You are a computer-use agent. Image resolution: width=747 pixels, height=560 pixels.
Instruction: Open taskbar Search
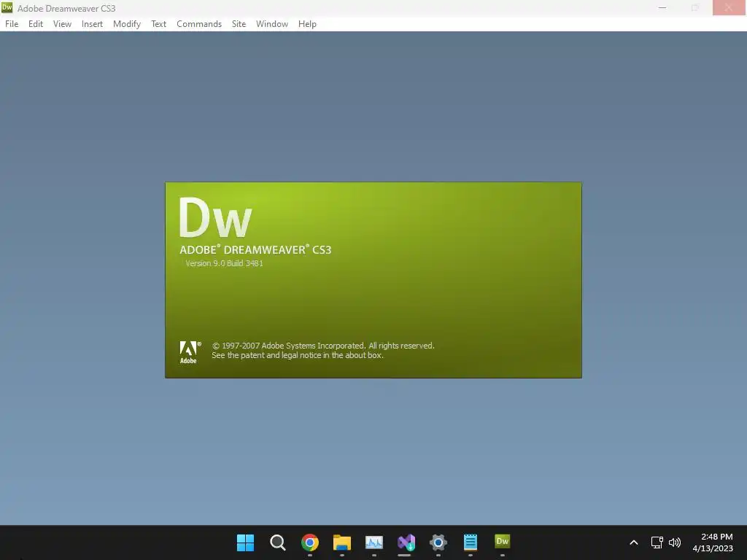(277, 542)
